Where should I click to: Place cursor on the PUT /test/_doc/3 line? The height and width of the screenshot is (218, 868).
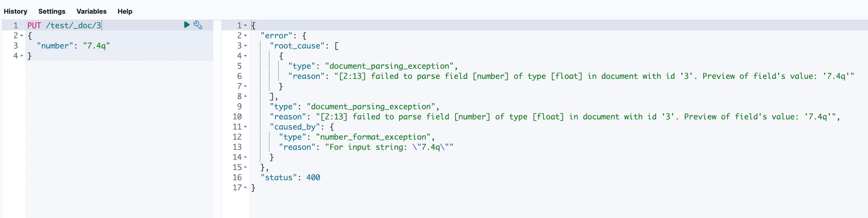pyautogui.click(x=64, y=25)
